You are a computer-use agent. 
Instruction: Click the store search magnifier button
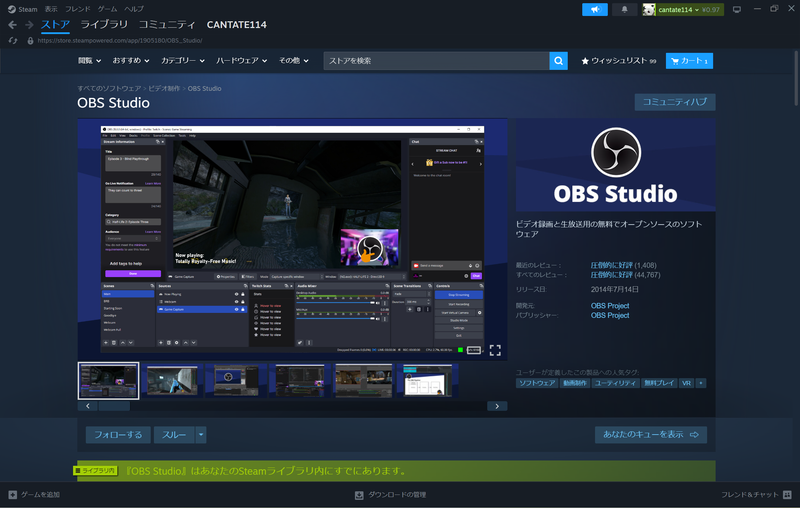(558, 61)
